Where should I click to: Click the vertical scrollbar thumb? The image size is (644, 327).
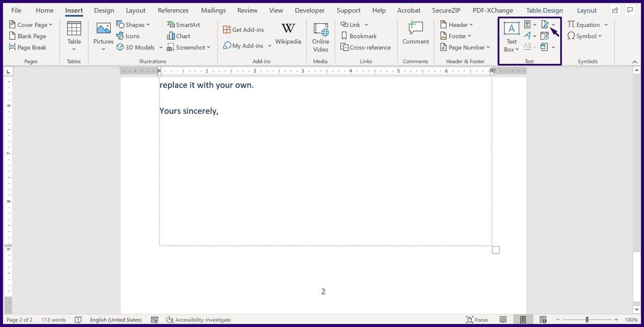pyautogui.click(x=637, y=277)
